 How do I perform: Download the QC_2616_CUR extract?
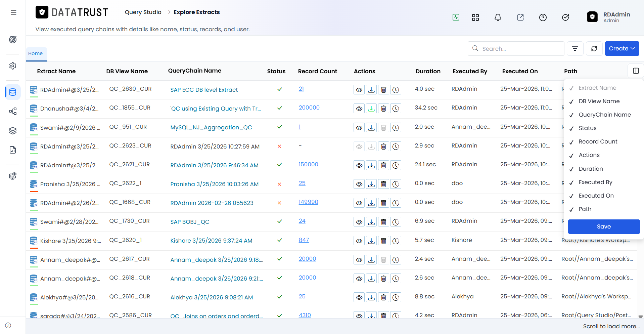pos(371,297)
